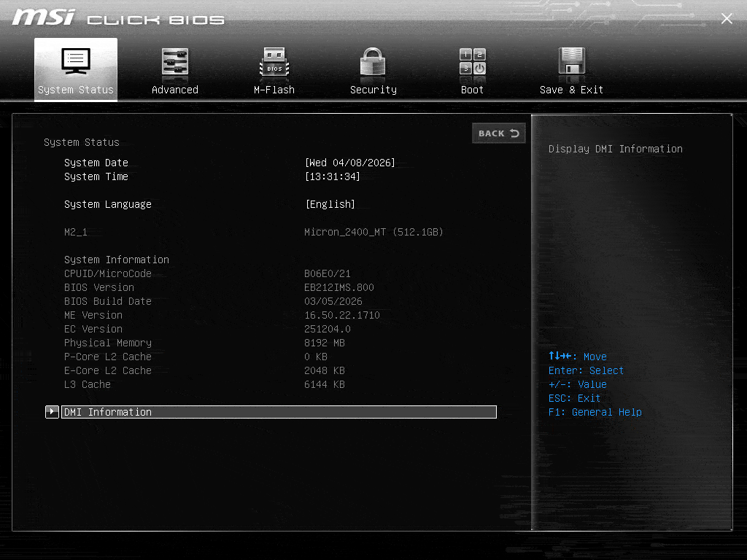Click the P-Core L2 Cache label
Viewport: 747px width, 560px height.
[108, 357]
